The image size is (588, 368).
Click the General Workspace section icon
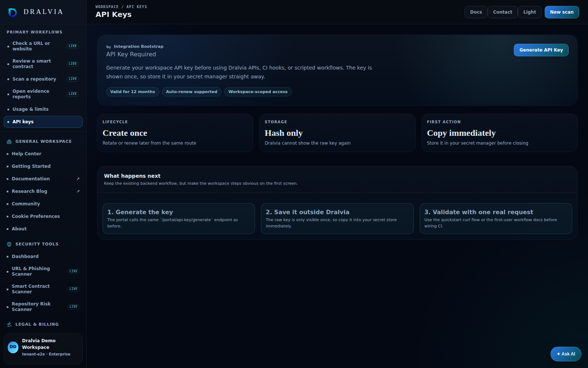tap(9, 142)
